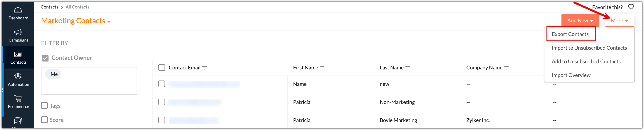Select Import Overview menu item
644x130 pixels.
point(571,75)
